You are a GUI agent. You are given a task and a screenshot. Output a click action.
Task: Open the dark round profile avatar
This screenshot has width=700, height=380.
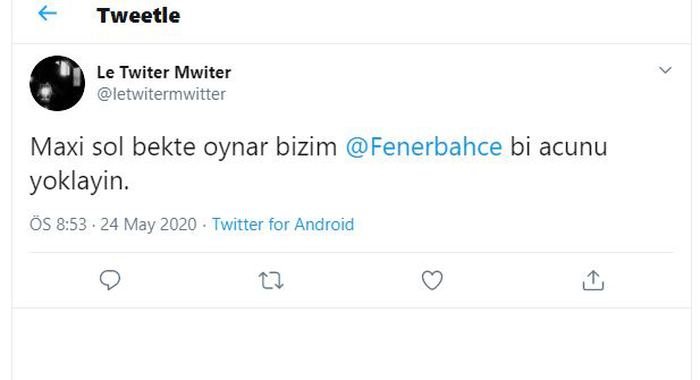click(x=57, y=83)
